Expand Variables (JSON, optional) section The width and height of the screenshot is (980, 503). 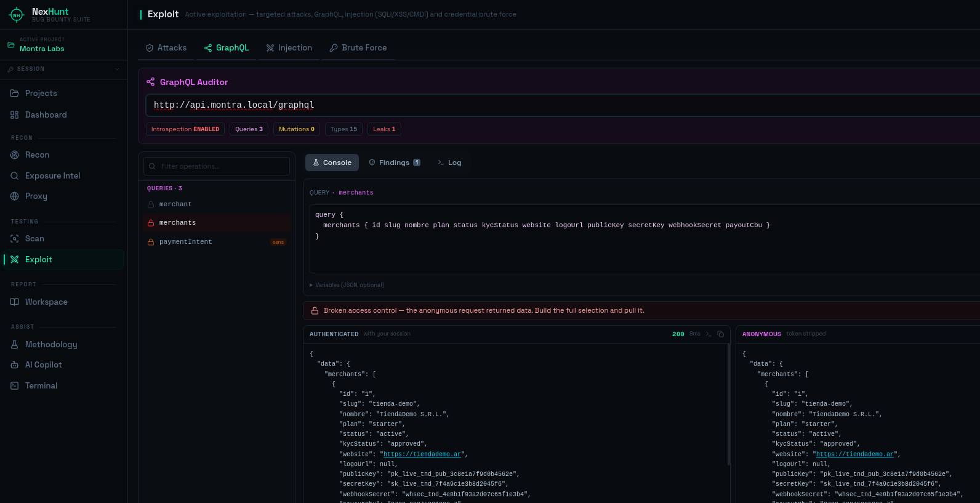[347, 285]
